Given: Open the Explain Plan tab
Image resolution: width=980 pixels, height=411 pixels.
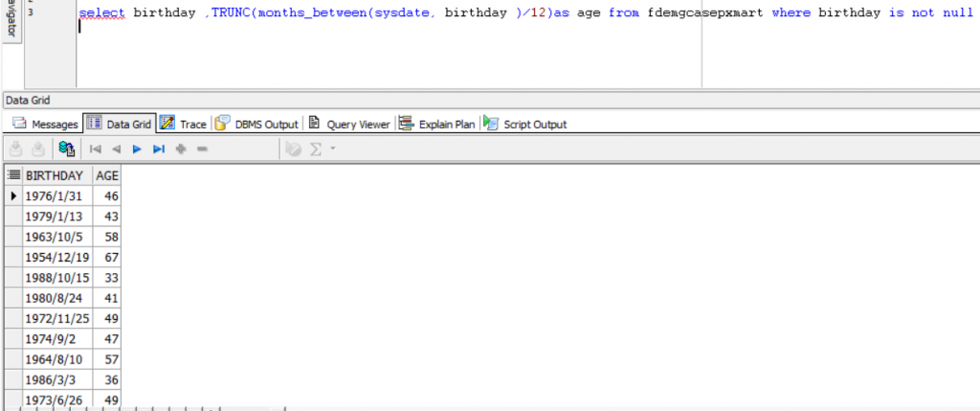Looking at the screenshot, I should 436,124.
